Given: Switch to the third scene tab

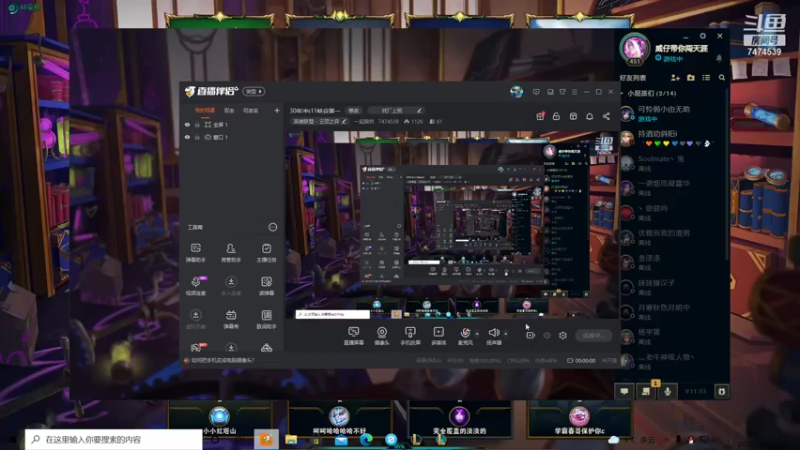Looking at the screenshot, I should coord(250,110).
